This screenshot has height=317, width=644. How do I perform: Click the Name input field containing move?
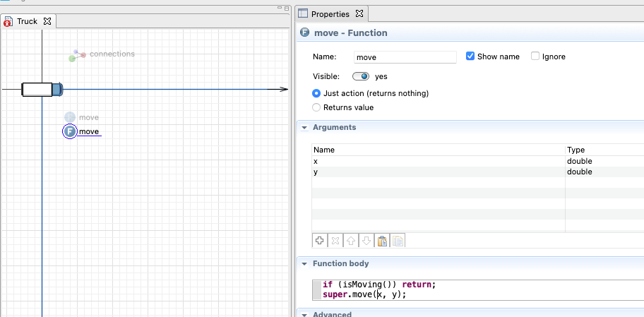(405, 57)
